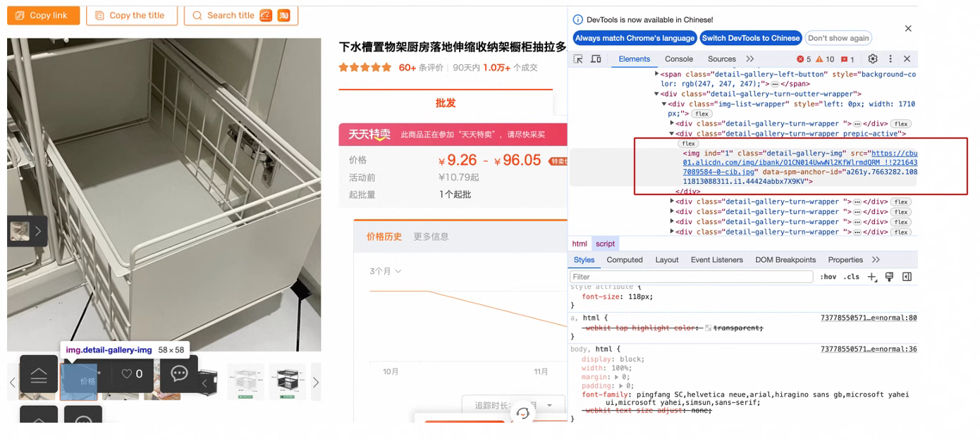Expand the detail-gallery-left-button span node
This screenshot has height=441, width=980.
[x=657, y=74]
